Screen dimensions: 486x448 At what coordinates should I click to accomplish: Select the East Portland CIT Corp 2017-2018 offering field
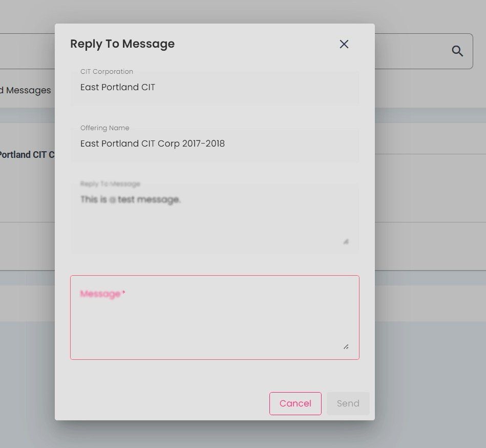pyautogui.click(x=215, y=144)
